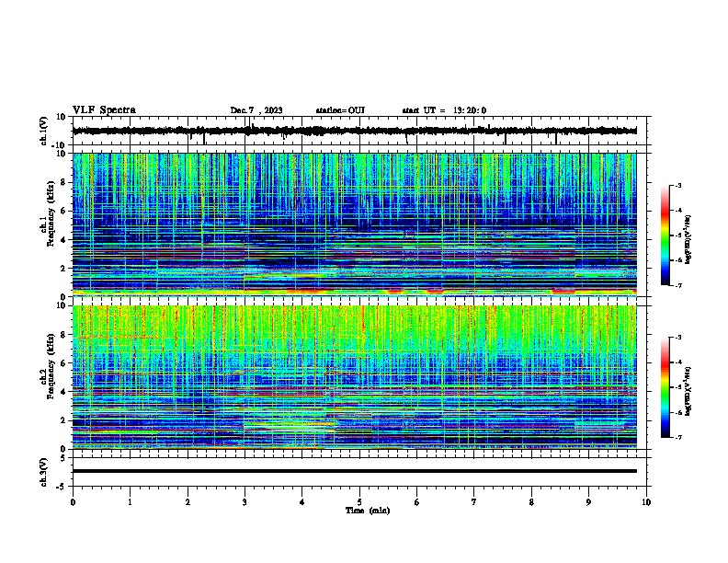Image resolution: width=728 pixels, height=563 pixels.
Task: Select the "Time (min)" axis label
Action: tap(368, 511)
